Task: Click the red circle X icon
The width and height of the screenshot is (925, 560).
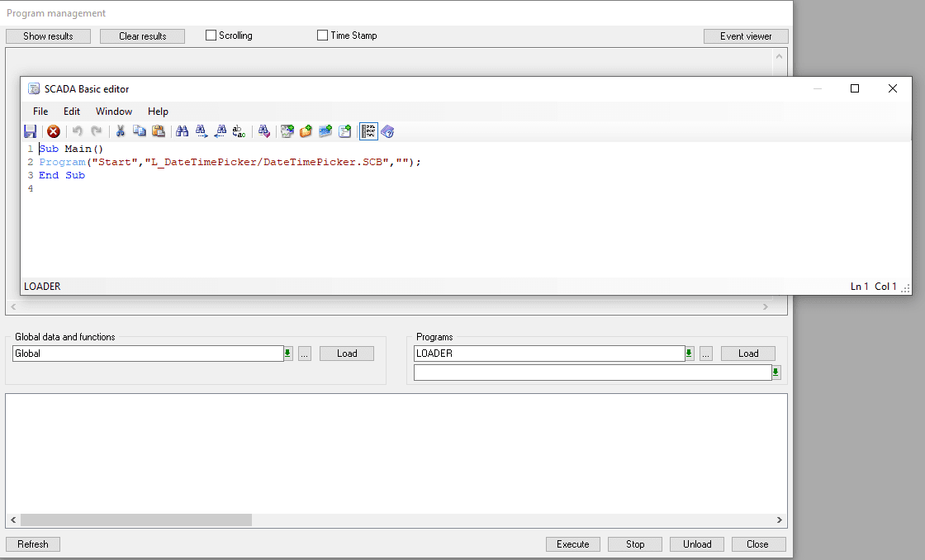Action: pyautogui.click(x=54, y=131)
